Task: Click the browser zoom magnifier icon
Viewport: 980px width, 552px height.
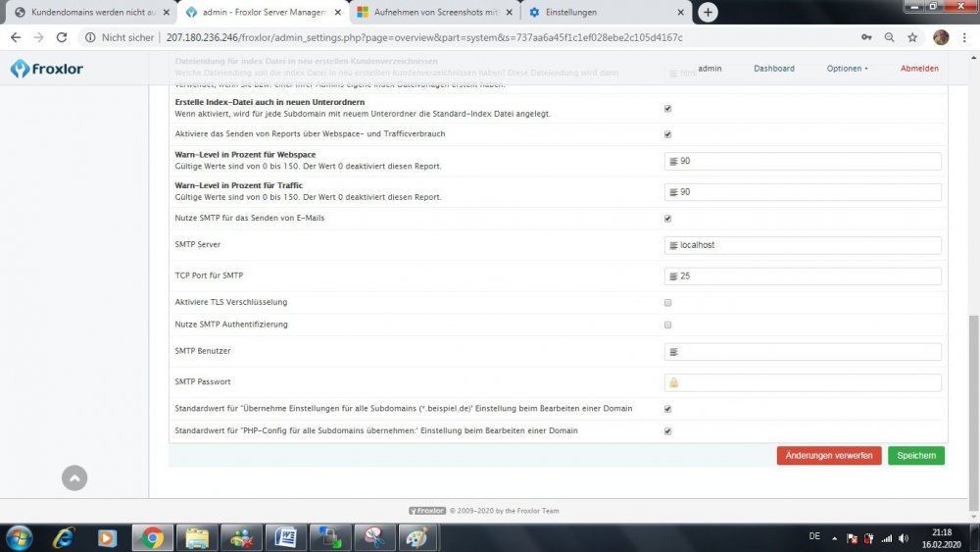Action: coord(889,37)
